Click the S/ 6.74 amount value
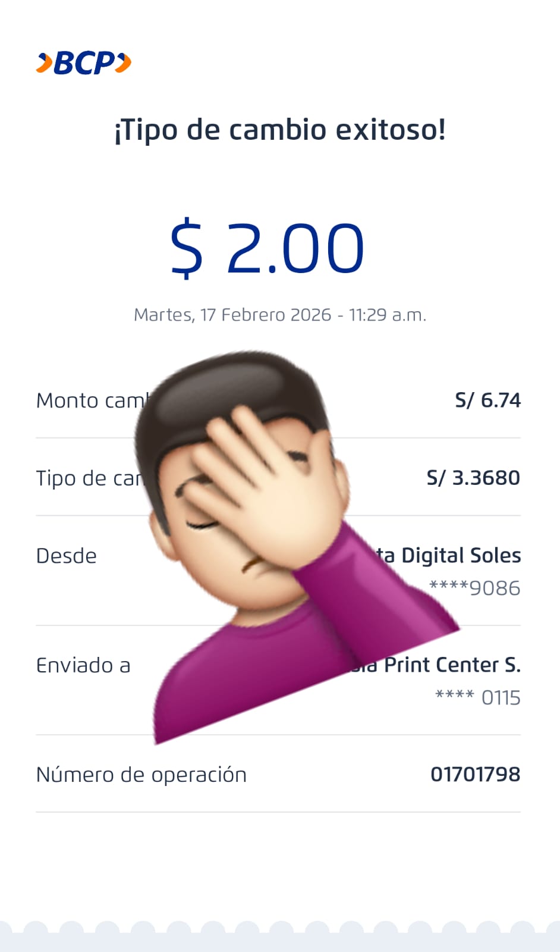 pyautogui.click(x=487, y=400)
